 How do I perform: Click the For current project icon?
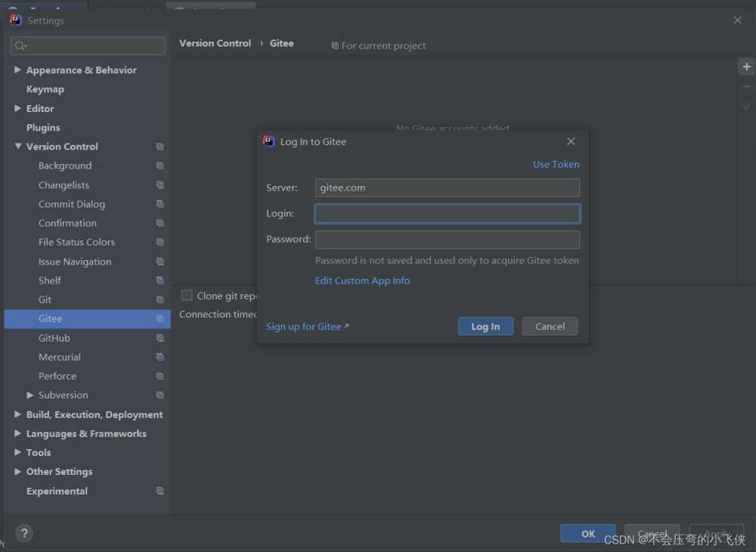(x=335, y=46)
